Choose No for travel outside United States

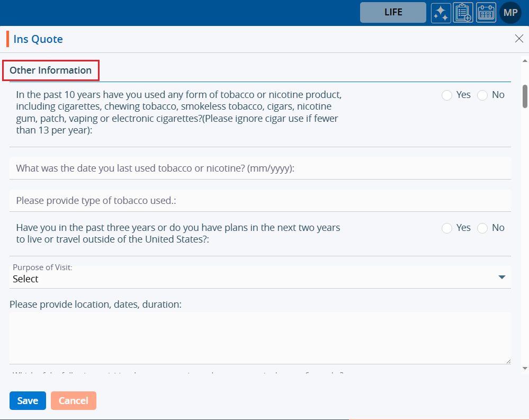coord(482,228)
